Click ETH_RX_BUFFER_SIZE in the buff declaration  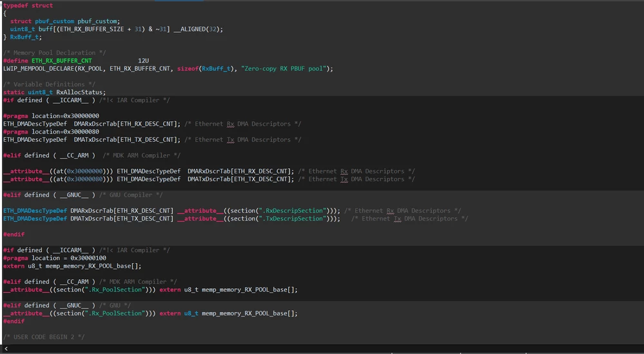point(92,29)
